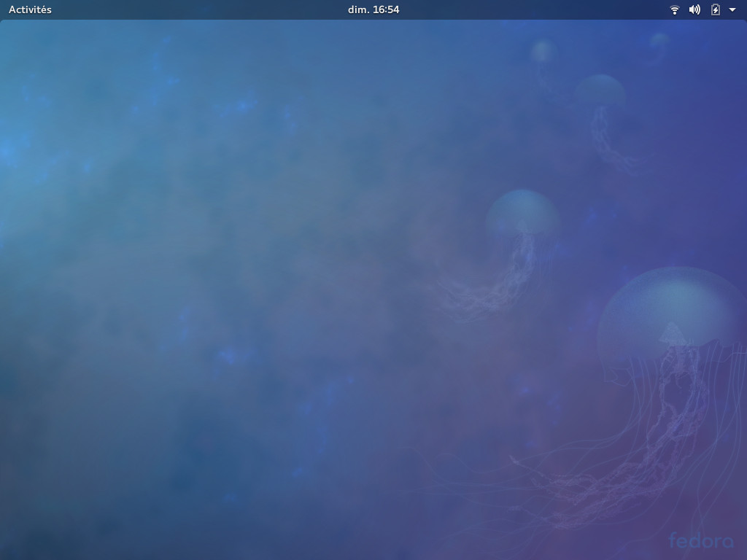Click the Wi-Fi signal icon
Viewport: 747px width, 560px height.
click(675, 9)
